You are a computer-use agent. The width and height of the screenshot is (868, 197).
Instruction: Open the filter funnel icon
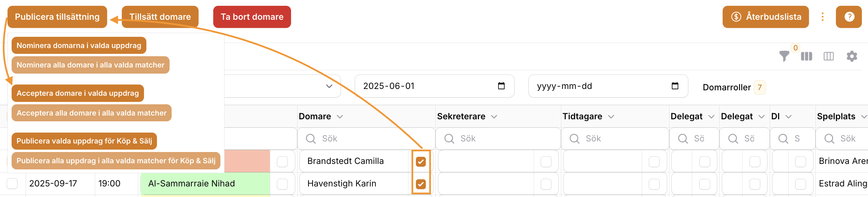point(784,56)
